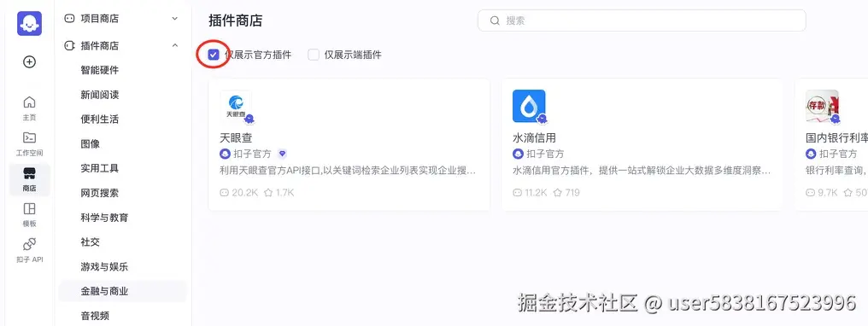Check 仅展示端插件 checkbox
The height and width of the screenshot is (326, 868).
pyautogui.click(x=314, y=55)
